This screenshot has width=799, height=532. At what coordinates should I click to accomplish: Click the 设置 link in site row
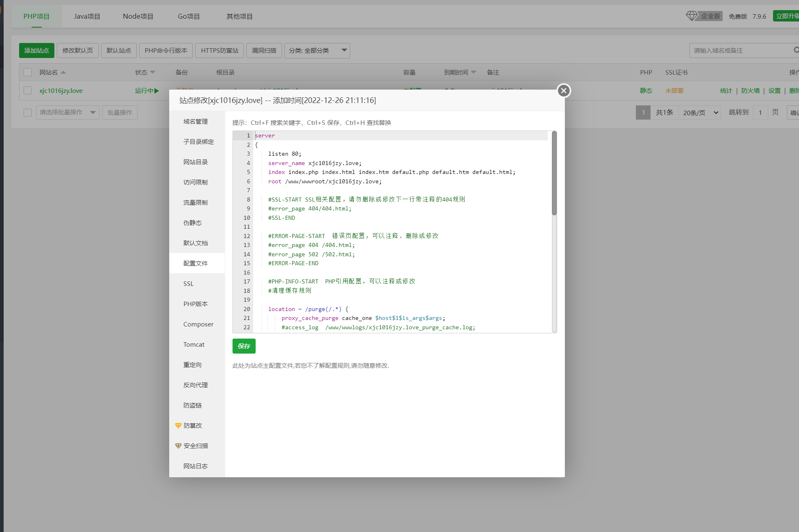774,90
